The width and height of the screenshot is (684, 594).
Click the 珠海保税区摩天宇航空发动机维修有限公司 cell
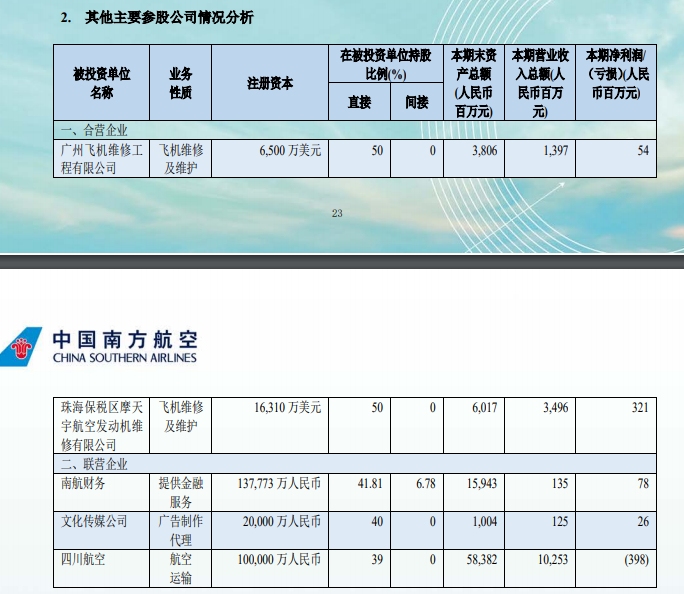point(102,426)
